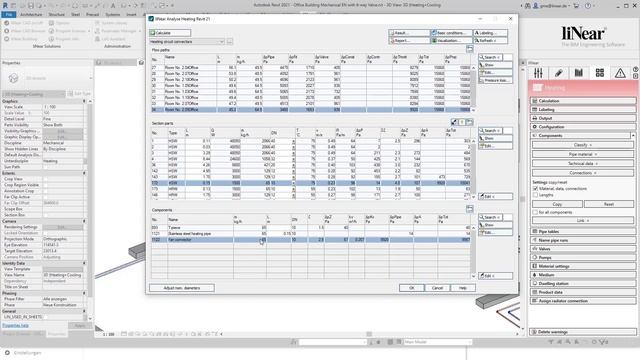The image size is (640, 360).
Task: Open the Revit File tab
Action: (9, 14)
